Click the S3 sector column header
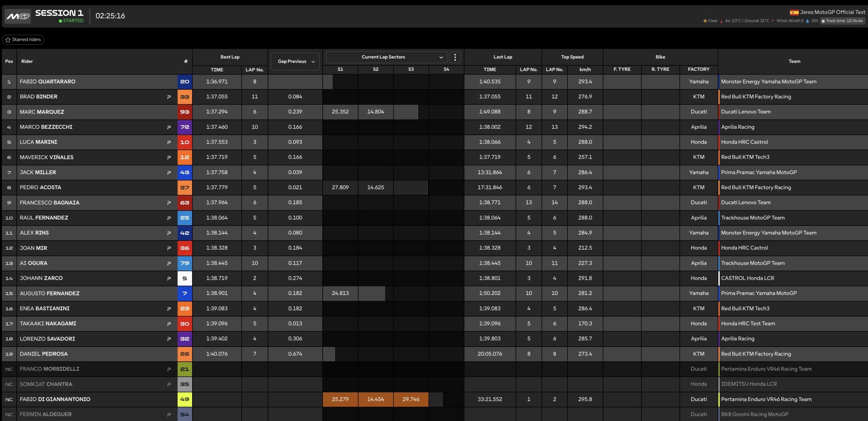868x421 pixels. pos(411,70)
